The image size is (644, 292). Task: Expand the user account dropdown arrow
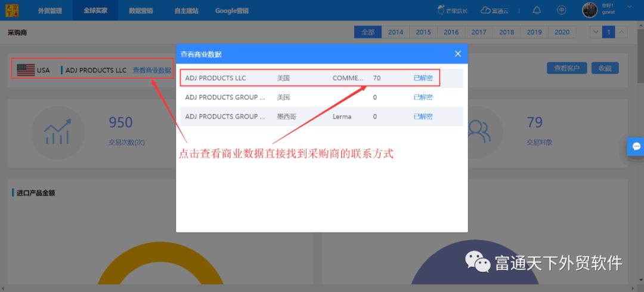pyautogui.click(x=630, y=7)
